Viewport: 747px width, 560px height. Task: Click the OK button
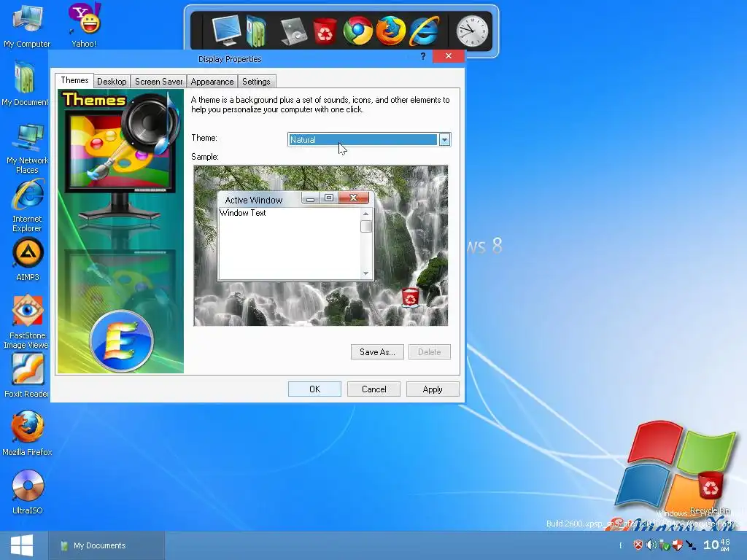coord(315,389)
